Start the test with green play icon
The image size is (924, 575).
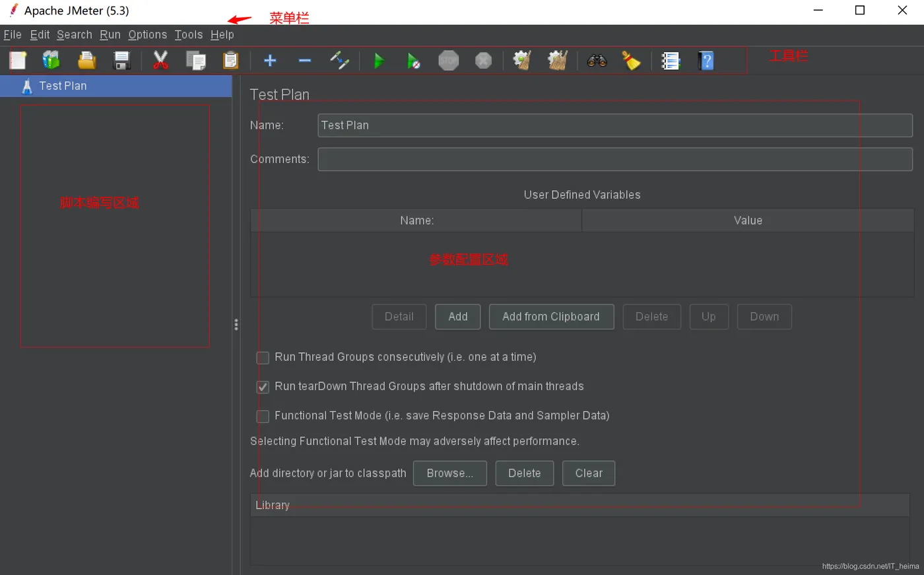tap(379, 61)
